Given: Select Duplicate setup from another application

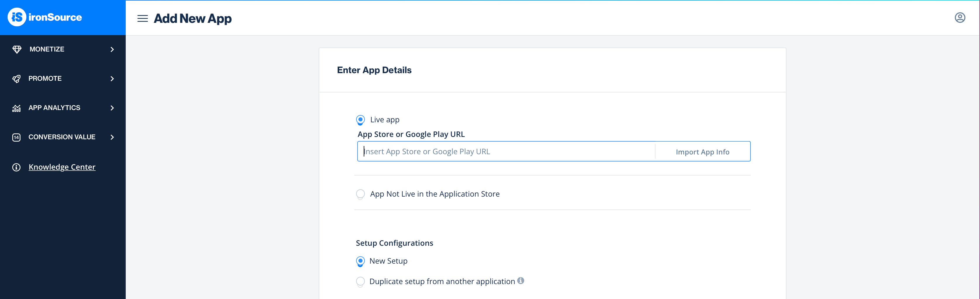Looking at the screenshot, I should [360, 281].
